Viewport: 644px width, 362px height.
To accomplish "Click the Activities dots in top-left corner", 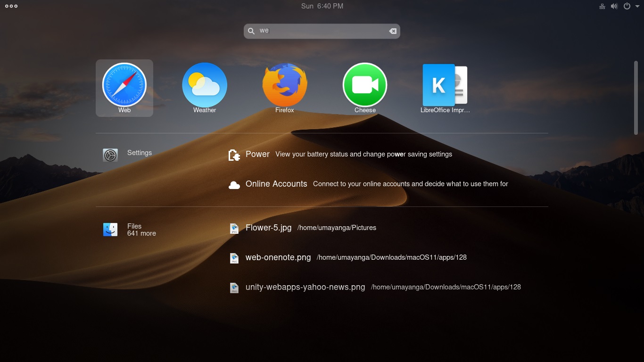I will [11, 6].
